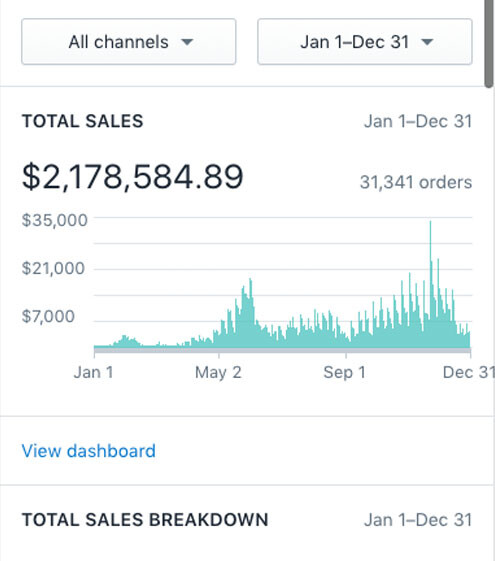
Task: Click the TOTAL SALES BREAKDOWN heading
Action: (x=145, y=520)
